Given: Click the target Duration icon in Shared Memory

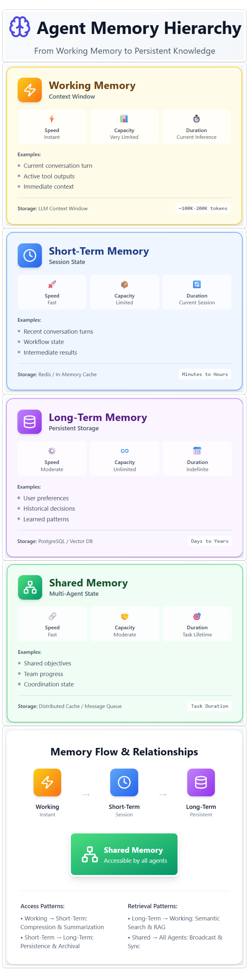Looking at the screenshot, I should [x=197, y=616].
